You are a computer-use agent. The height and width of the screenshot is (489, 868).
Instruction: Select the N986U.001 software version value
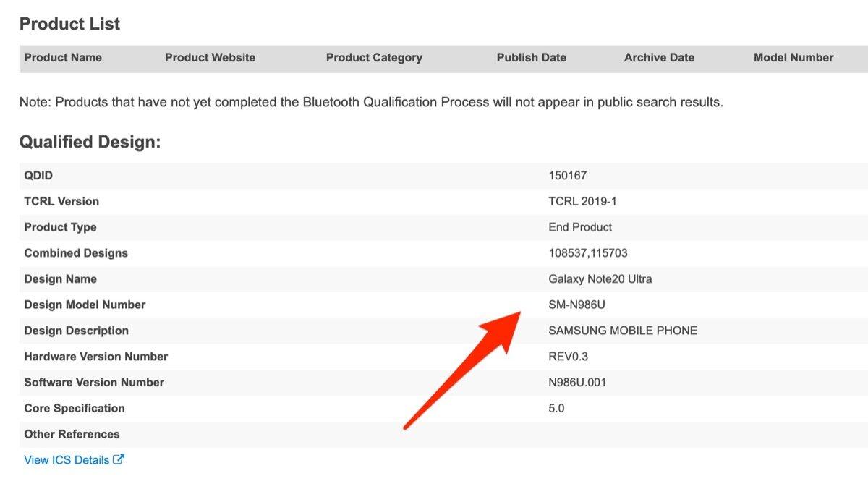tap(577, 383)
